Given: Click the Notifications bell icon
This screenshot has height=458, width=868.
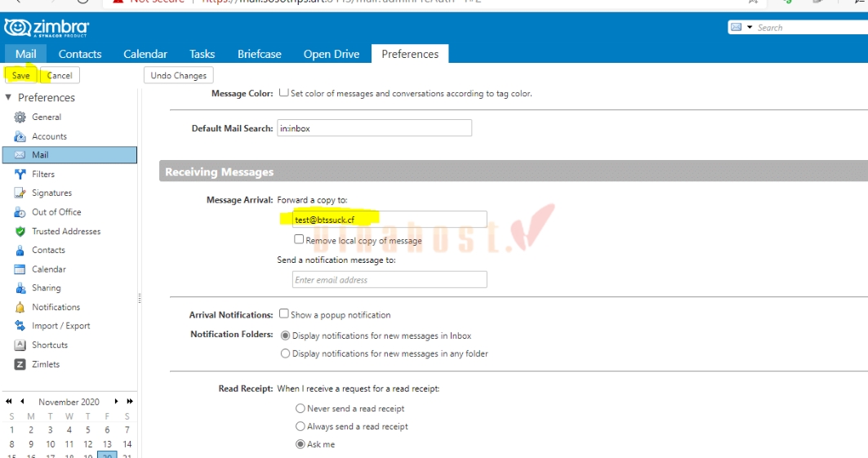Looking at the screenshot, I should coord(20,307).
